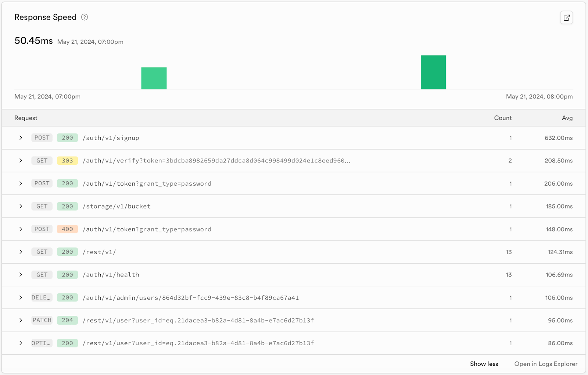Open the external link icon top right

(x=566, y=18)
